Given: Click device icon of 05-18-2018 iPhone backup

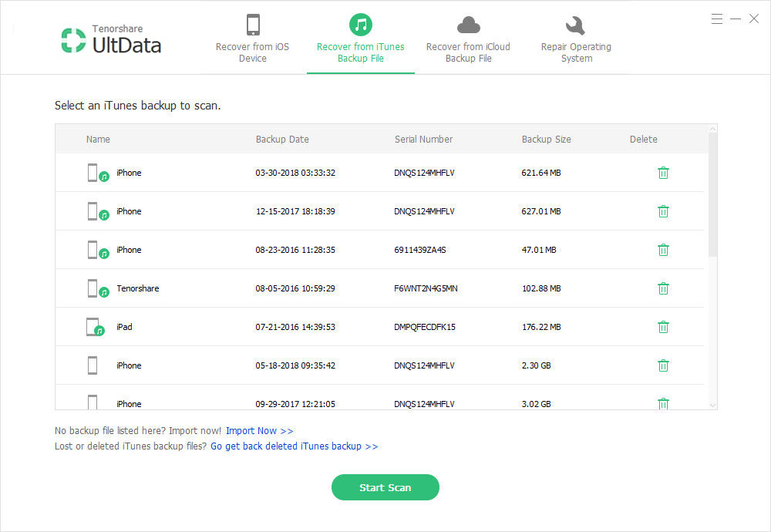Looking at the screenshot, I should coord(93,365).
